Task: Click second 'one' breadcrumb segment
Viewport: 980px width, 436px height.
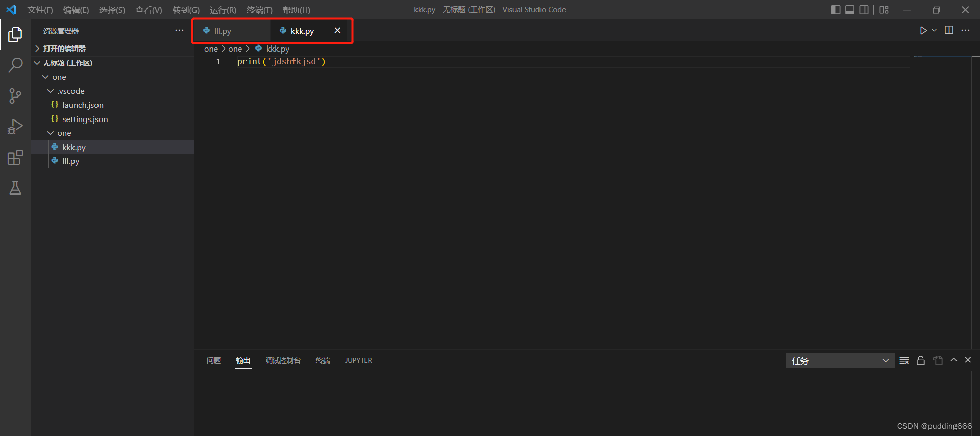Action: (235, 49)
